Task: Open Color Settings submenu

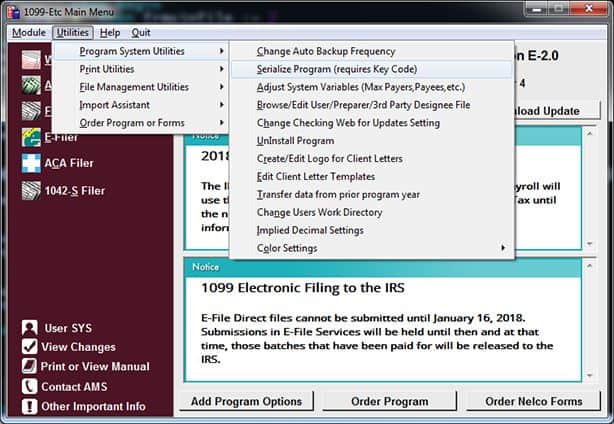Action: pyautogui.click(x=372, y=248)
